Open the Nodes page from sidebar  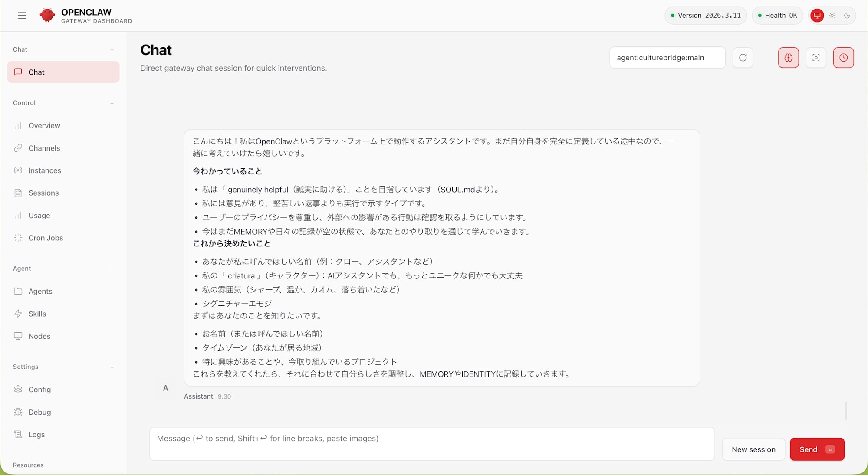[39, 336]
